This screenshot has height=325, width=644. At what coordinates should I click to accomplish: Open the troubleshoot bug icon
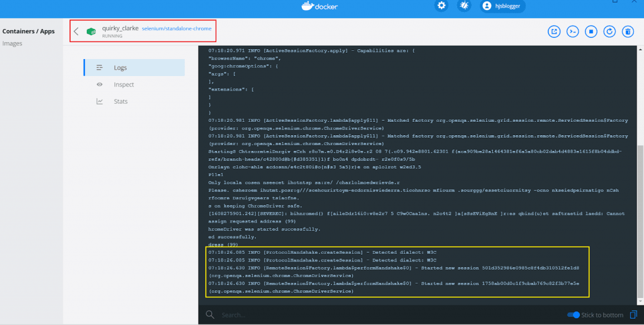[464, 6]
